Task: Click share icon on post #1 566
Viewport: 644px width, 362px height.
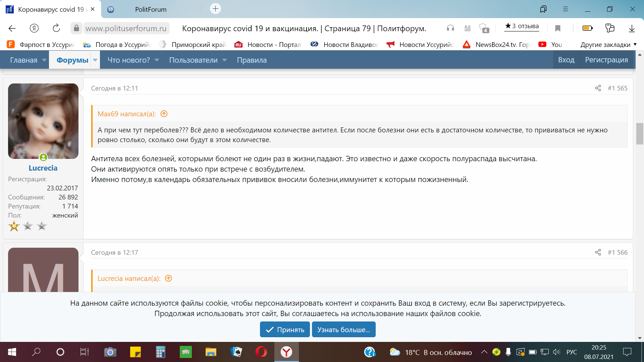Action: tap(598, 252)
